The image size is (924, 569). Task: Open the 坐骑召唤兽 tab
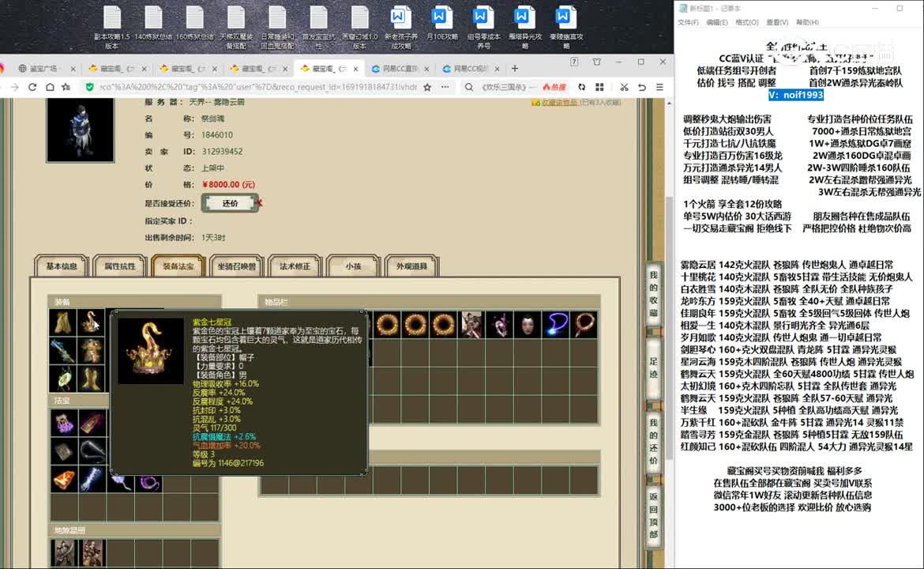pos(236,266)
